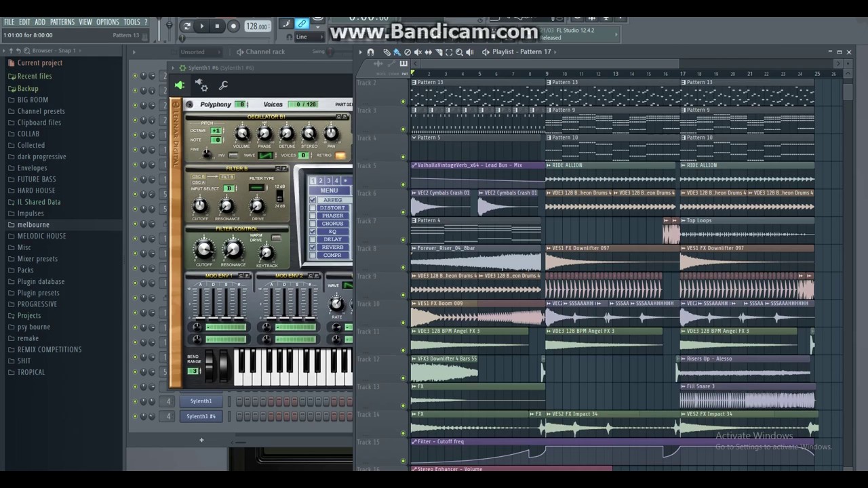Toggle the WARM DRIVE switch
The height and width of the screenshot is (488, 868).
click(x=276, y=238)
